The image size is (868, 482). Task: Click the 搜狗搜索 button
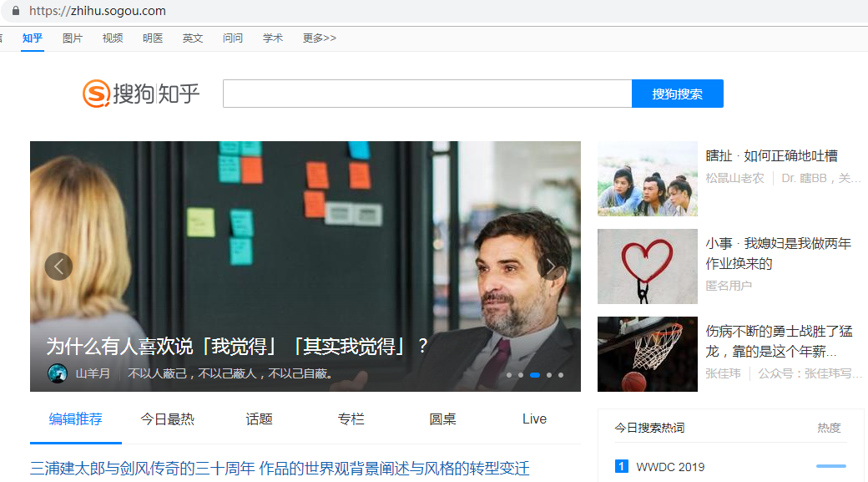tap(678, 94)
